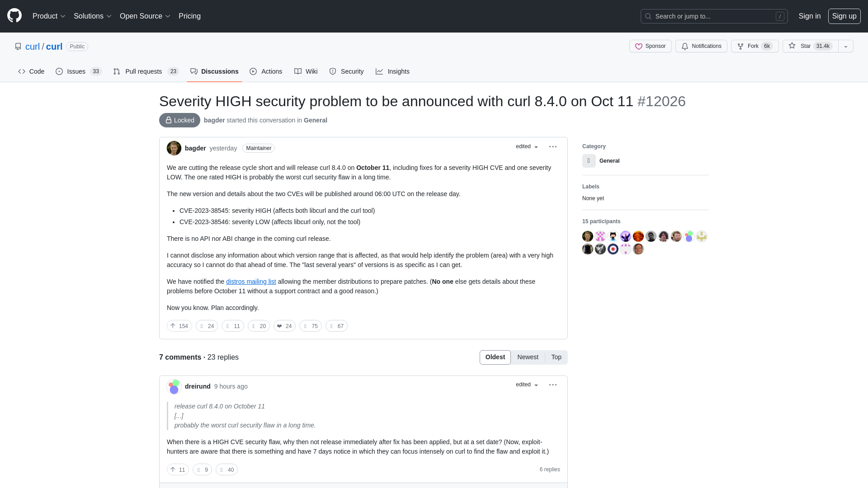Select the Oldest comment sort option
The height and width of the screenshot is (488, 868).
[x=495, y=357]
